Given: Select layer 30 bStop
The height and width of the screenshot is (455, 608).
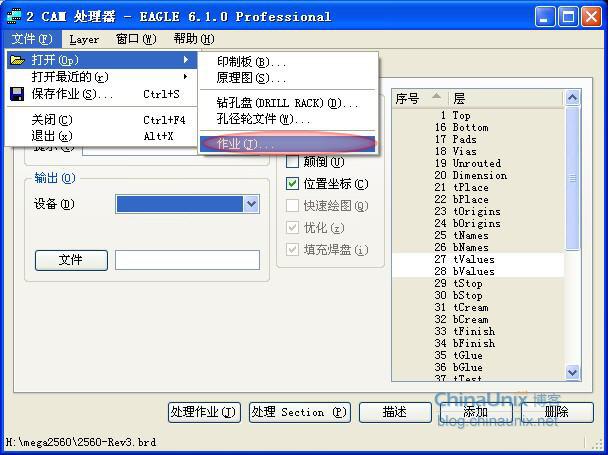Looking at the screenshot, I should (478, 296).
